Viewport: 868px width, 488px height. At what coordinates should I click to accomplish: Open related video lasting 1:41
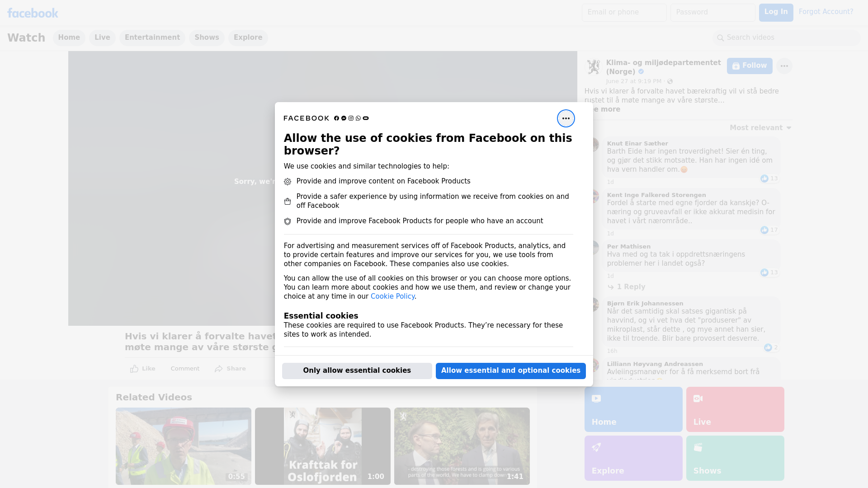[462, 446]
